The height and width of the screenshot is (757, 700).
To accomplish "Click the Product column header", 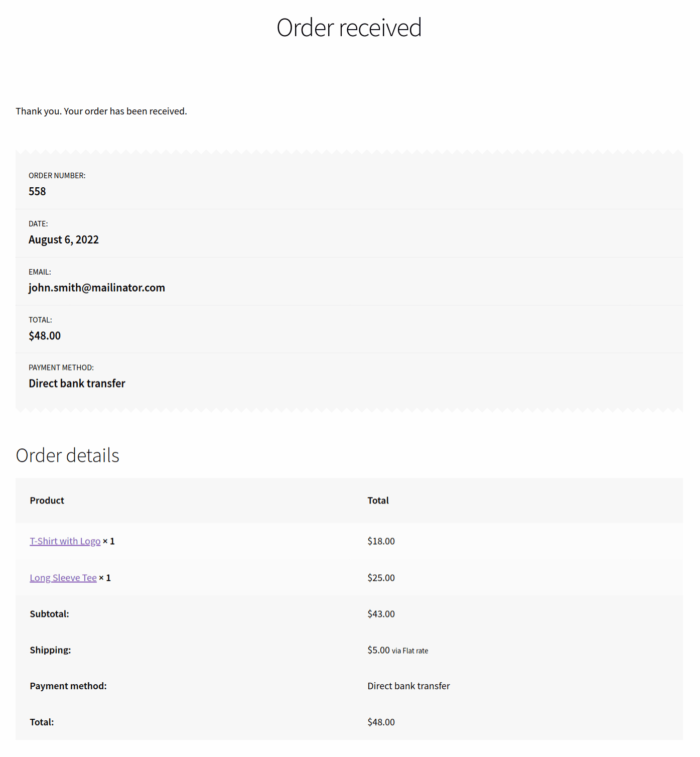I will [x=47, y=500].
